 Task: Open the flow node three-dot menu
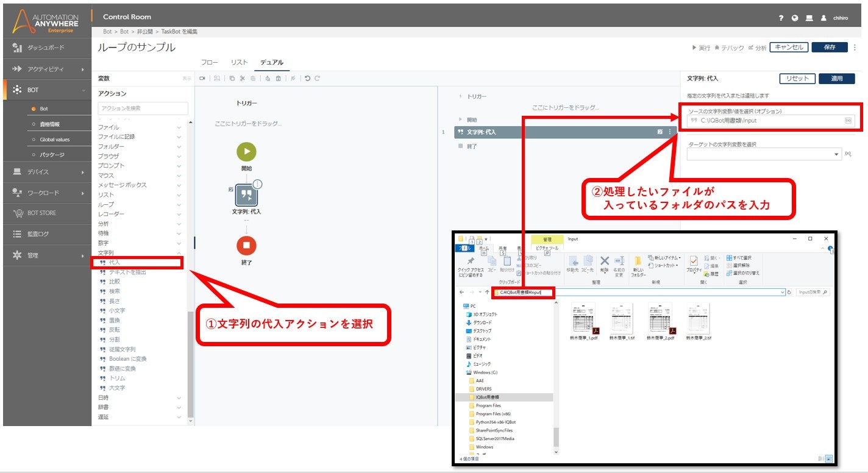click(257, 184)
